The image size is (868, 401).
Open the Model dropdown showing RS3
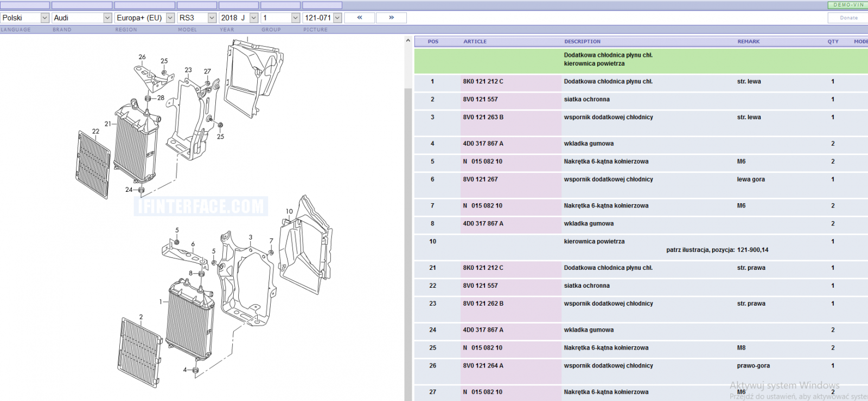point(197,18)
